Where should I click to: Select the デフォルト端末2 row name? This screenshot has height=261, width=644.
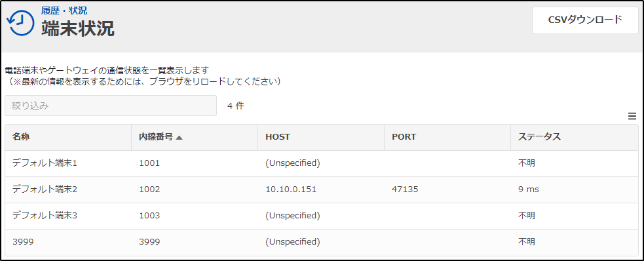45,190
